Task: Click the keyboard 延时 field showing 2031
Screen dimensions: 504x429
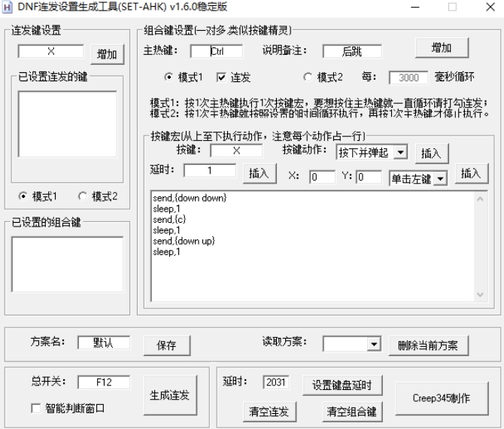Action: coord(276,382)
